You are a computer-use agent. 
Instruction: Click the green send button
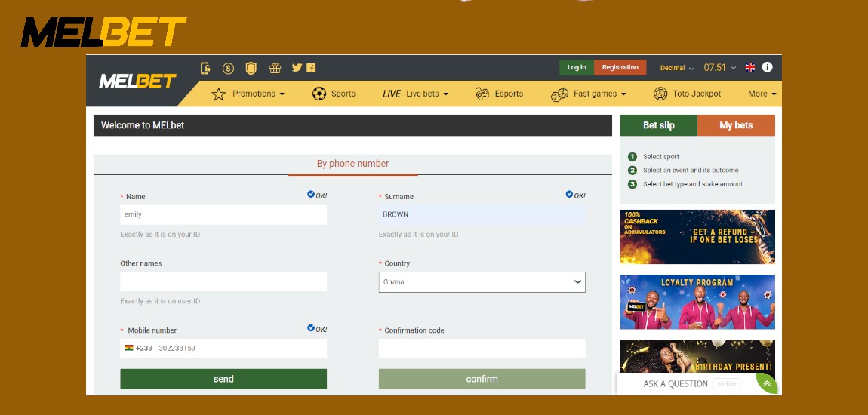tap(223, 379)
